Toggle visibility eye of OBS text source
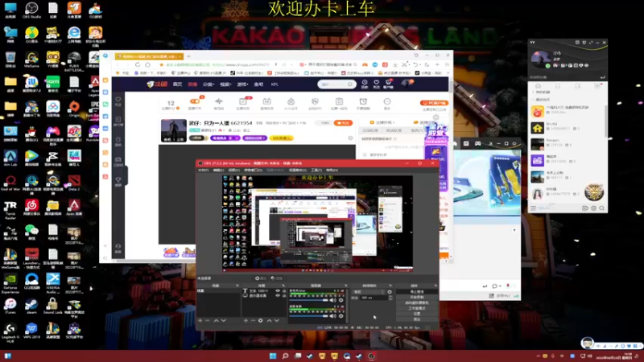This screenshot has width=644, height=362. (278, 290)
